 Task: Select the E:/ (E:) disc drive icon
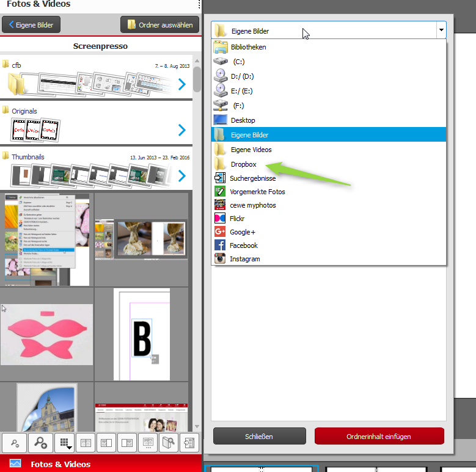221,90
